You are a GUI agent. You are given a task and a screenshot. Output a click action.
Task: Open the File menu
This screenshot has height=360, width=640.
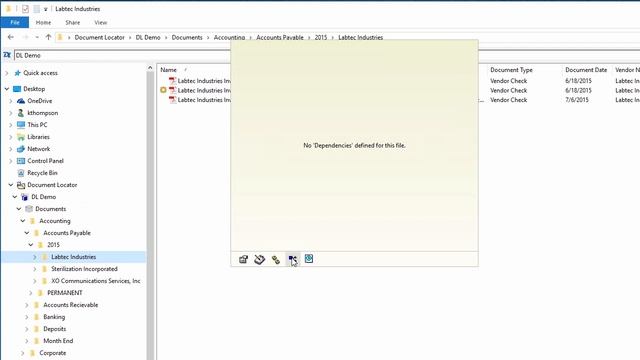pos(15,22)
